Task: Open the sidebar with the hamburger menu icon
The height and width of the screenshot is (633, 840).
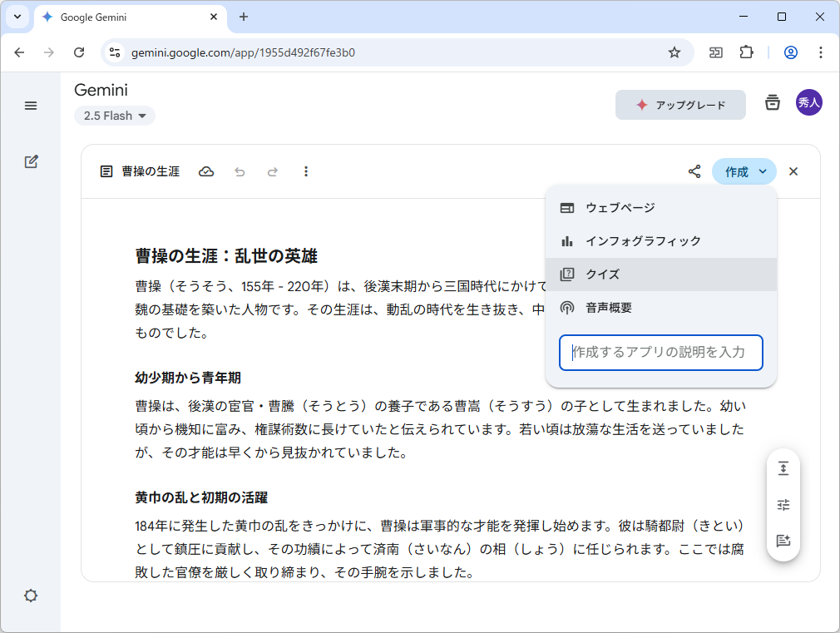Action: (x=31, y=106)
